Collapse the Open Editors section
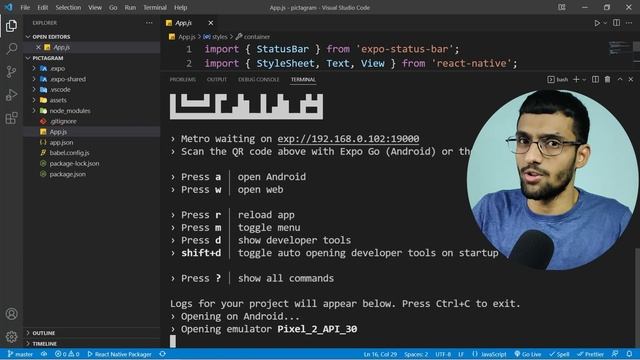The width and height of the screenshot is (640, 360). click(x=92, y=37)
